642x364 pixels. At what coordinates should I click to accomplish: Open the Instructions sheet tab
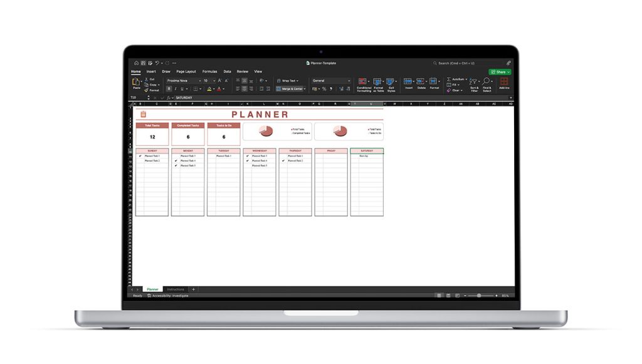click(176, 289)
